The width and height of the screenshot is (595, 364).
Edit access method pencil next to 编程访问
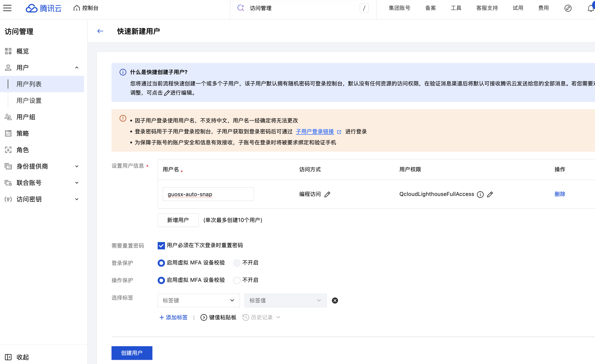327,194
